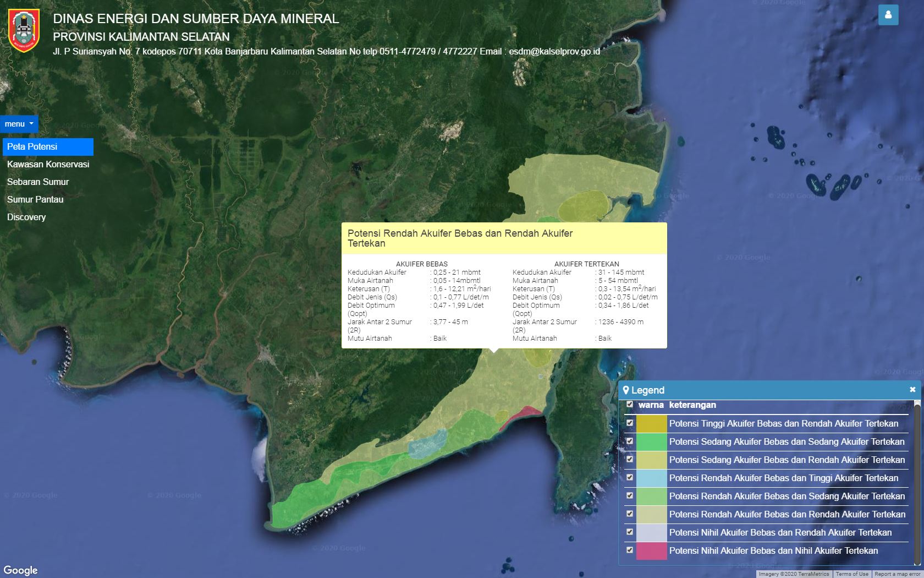The width and height of the screenshot is (924, 578).
Task: Uncheck Potensi Tinggi Akuifer Bebas layer checkbox
Action: pos(630,423)
